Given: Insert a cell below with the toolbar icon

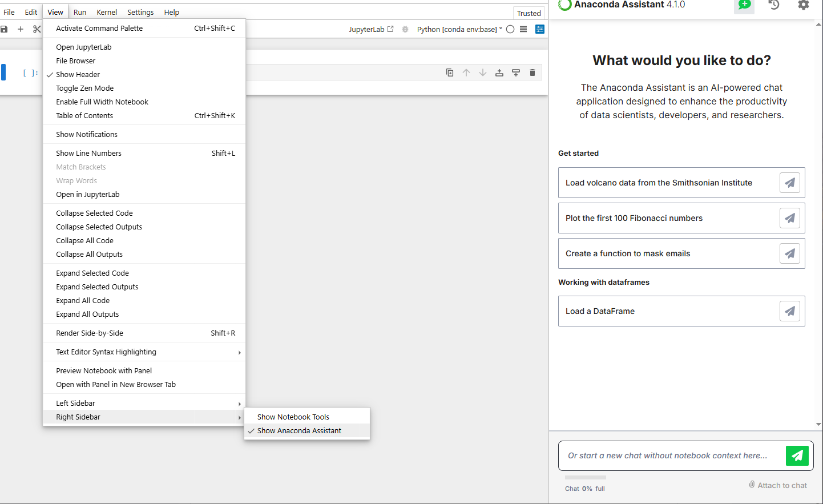Looking at the screenshot, I should tap(516, 72).
